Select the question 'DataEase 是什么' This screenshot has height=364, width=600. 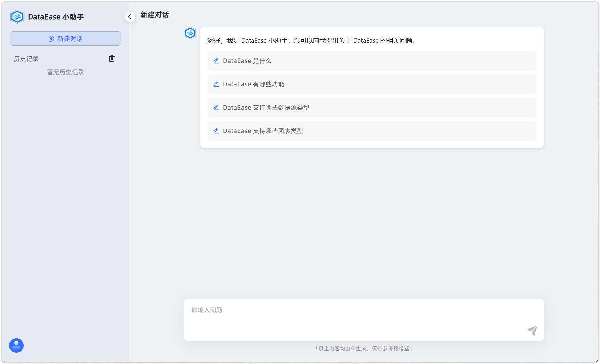(372, 61)
